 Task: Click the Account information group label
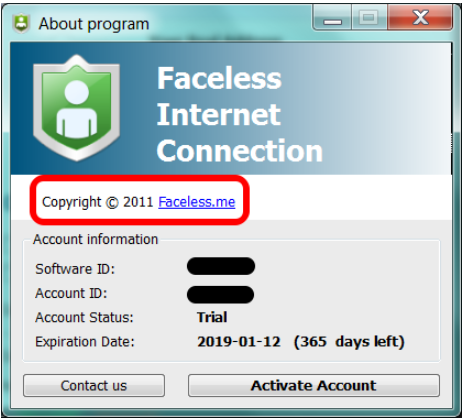pos(96,239)
